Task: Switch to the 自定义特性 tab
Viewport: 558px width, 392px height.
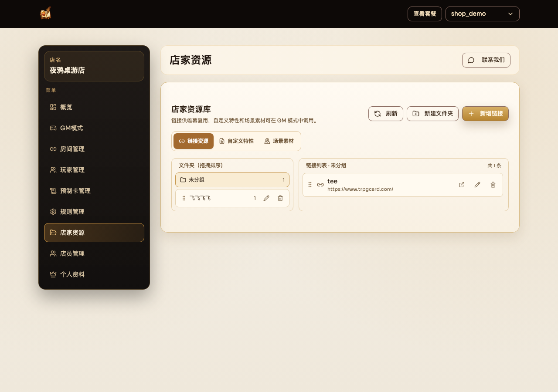Action: point(236,141)
